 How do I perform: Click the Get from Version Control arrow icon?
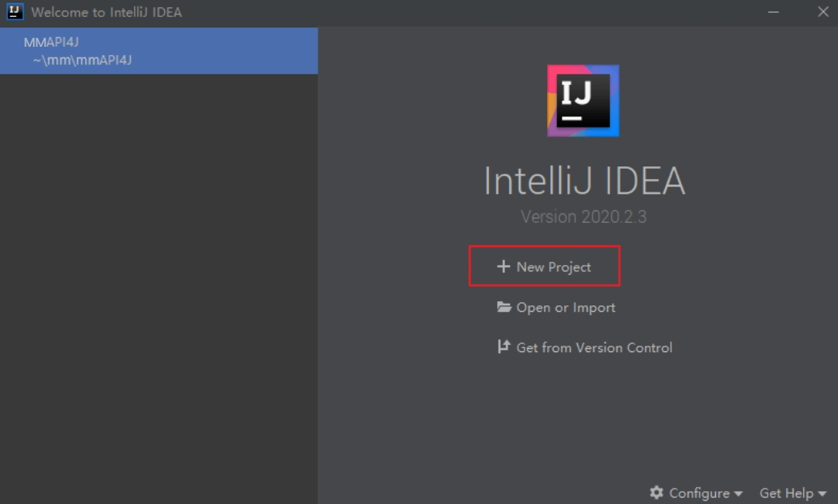(x=503, y=347)
